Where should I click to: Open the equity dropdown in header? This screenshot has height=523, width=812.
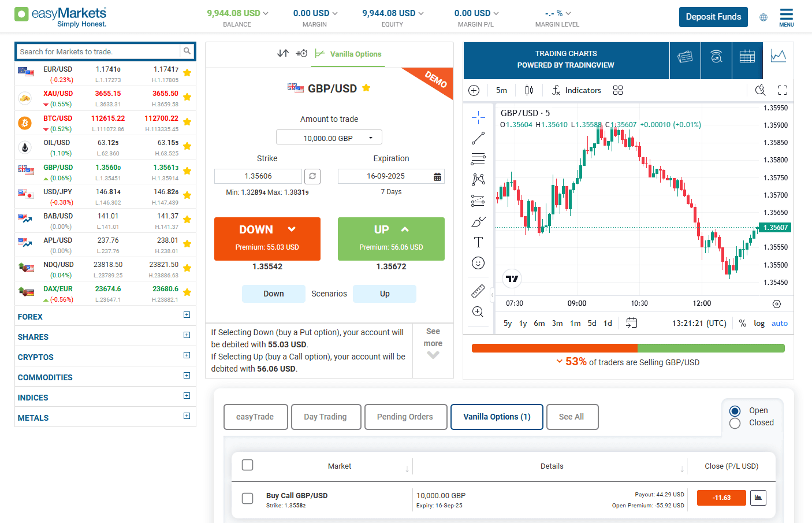coord(421,13)
